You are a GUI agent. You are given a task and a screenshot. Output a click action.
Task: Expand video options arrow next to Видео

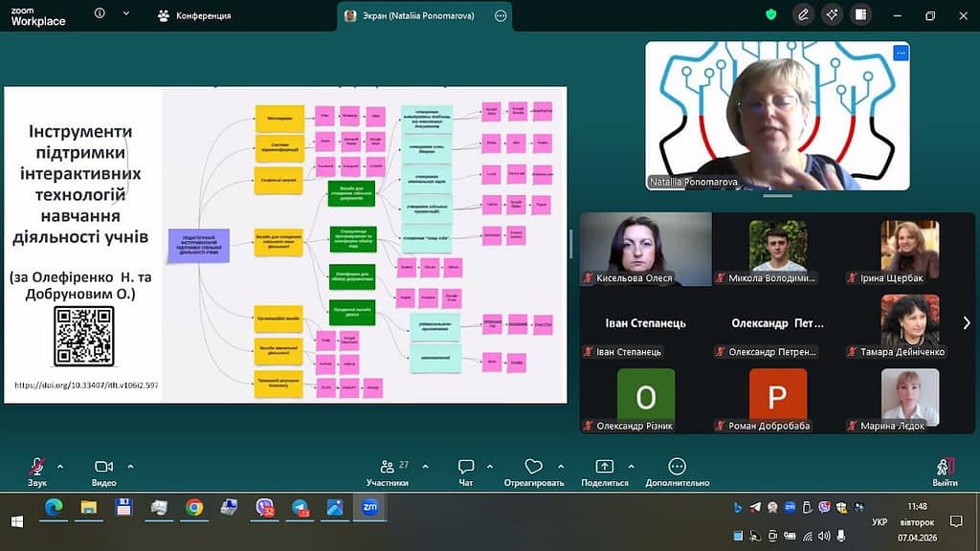[x=130, y=467]
